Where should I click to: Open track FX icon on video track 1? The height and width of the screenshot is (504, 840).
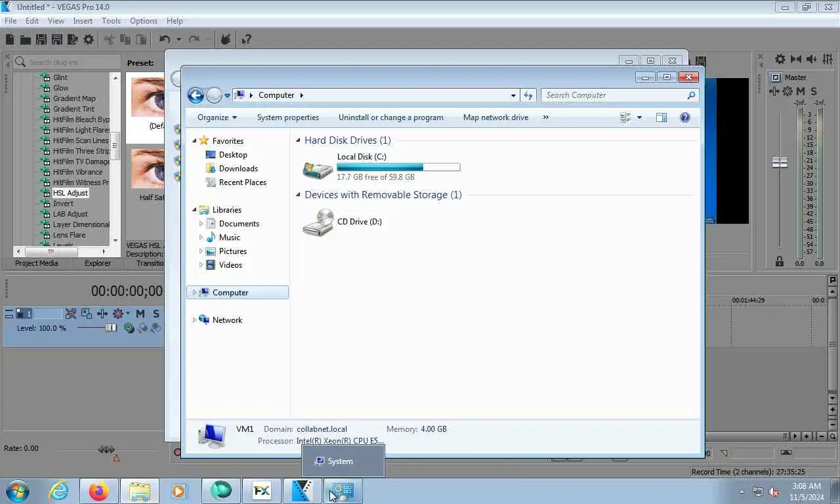point(102,314)
